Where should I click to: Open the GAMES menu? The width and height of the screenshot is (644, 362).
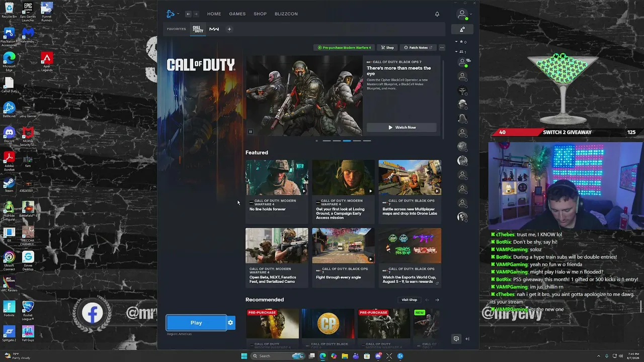[237, 14]
